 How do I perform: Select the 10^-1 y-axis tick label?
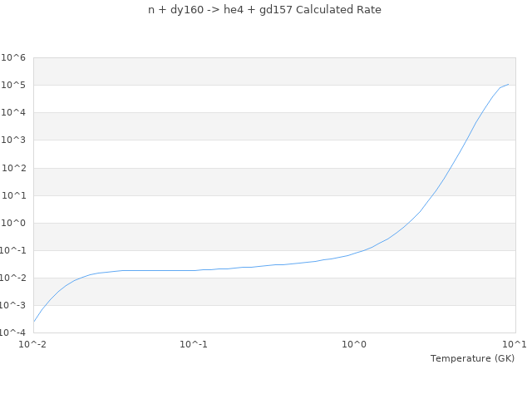13,250
